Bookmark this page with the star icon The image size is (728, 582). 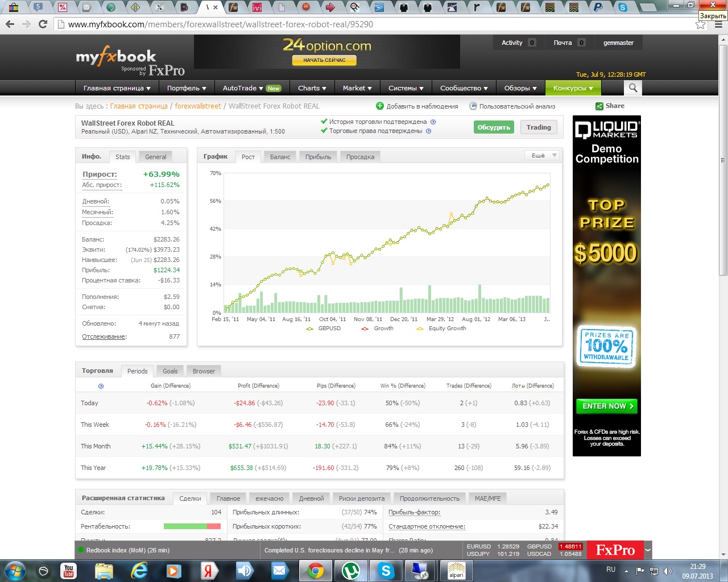(x=701, y=24)
